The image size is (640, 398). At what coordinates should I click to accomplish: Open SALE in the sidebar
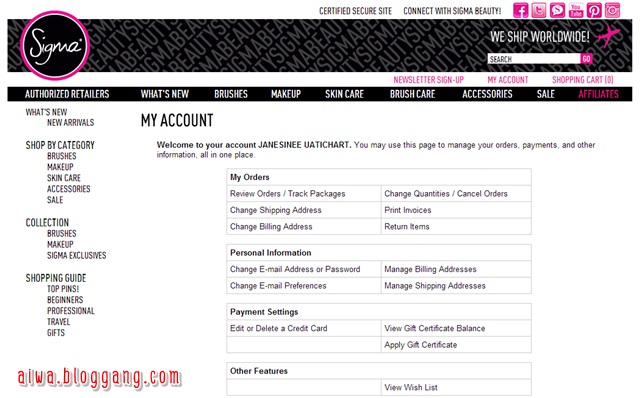[55, 200]
